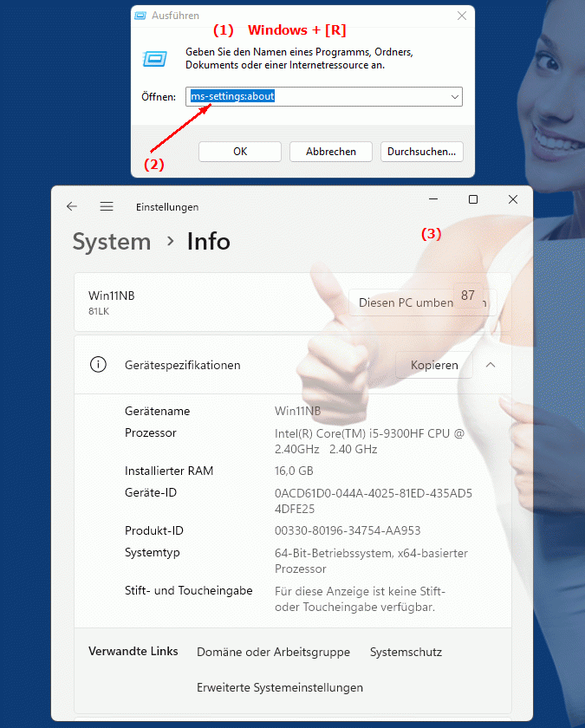
Task: Click the back arrow in Einstellungen
Action: click(x=72, y=206)
